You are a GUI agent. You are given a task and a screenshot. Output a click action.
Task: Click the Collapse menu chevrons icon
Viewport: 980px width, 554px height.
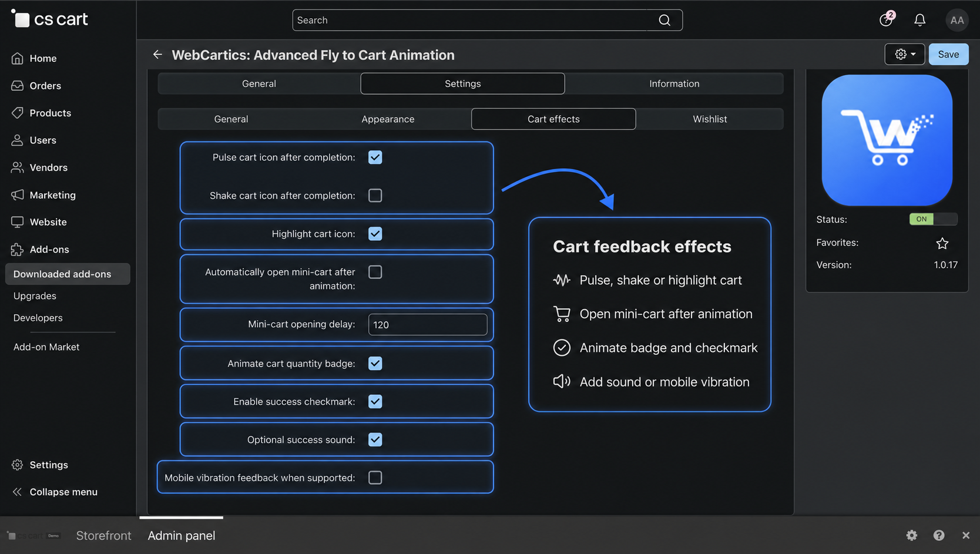coord(18,492)
